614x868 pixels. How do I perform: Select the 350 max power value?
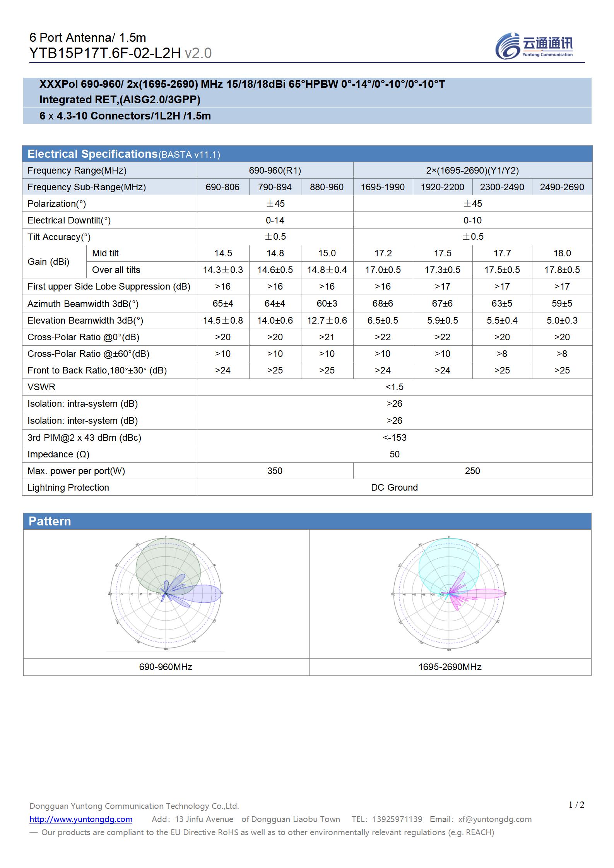275,471
